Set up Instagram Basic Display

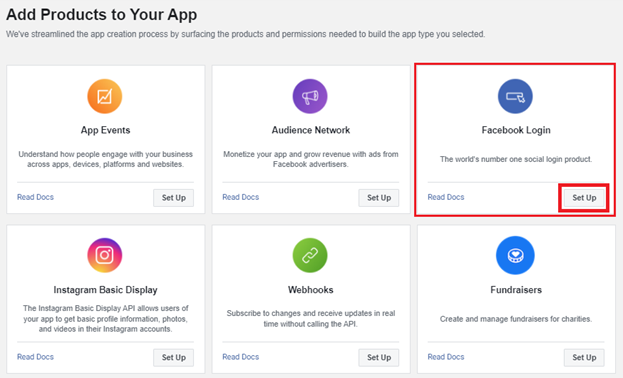[174, 357]
